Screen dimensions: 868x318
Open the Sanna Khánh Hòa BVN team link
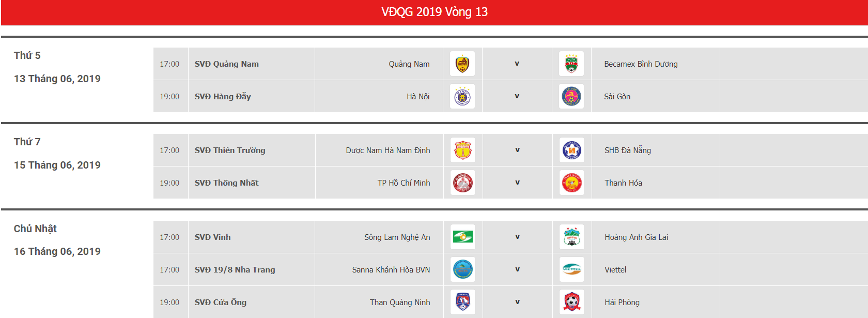(391, 270)
